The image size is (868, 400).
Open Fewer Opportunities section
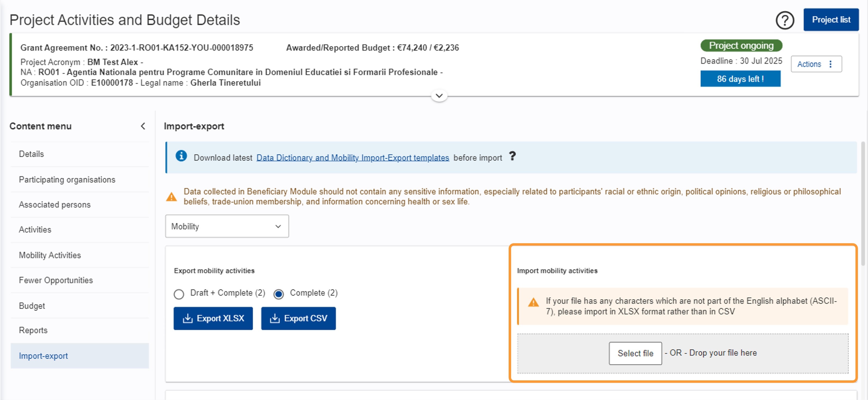pyautogui.click(x=80, y=280)
